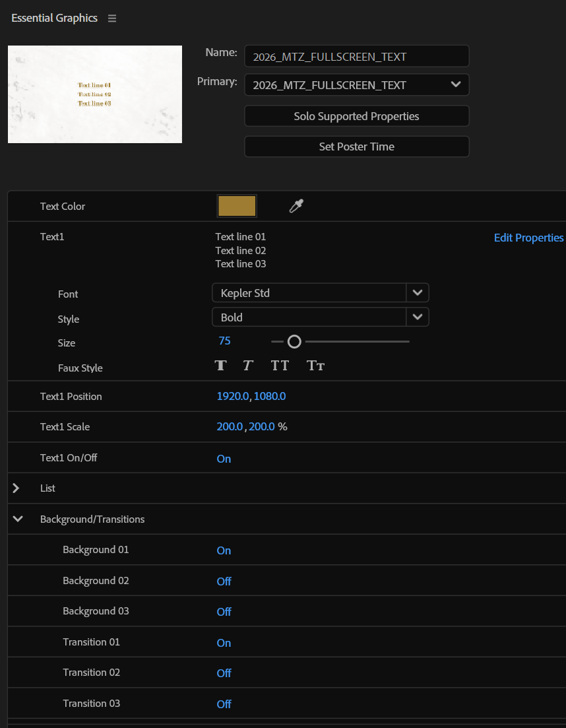Select the Text1 Position label

point(71,397)
